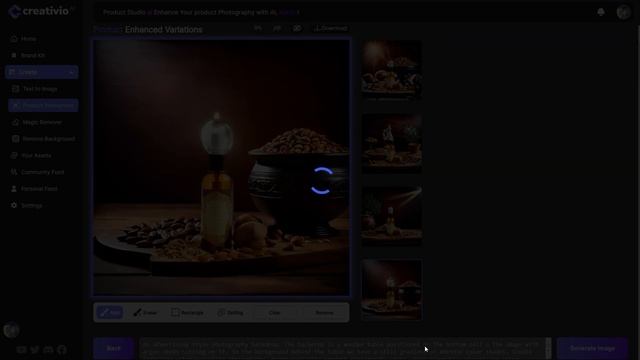Collapse the Create section chevron

[71, 72]
